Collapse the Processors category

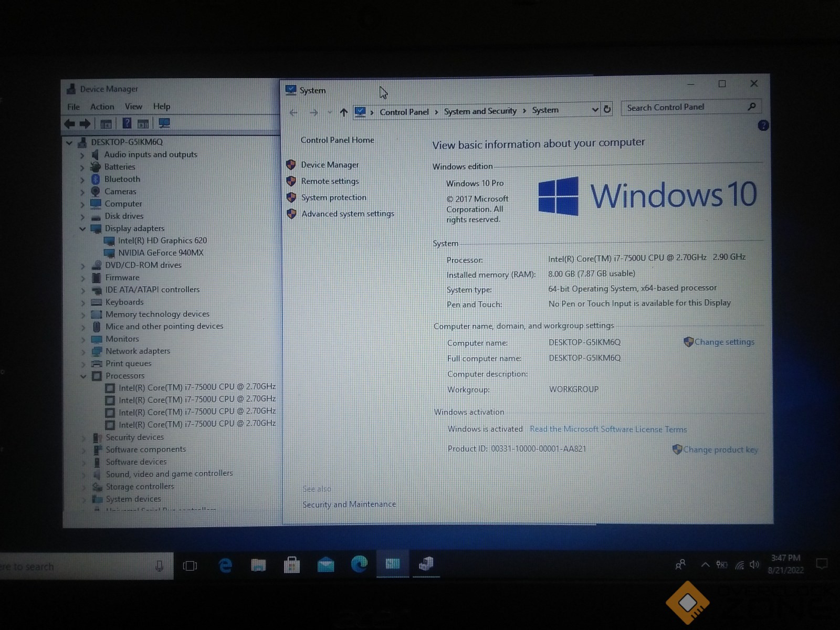coord(83,376)
